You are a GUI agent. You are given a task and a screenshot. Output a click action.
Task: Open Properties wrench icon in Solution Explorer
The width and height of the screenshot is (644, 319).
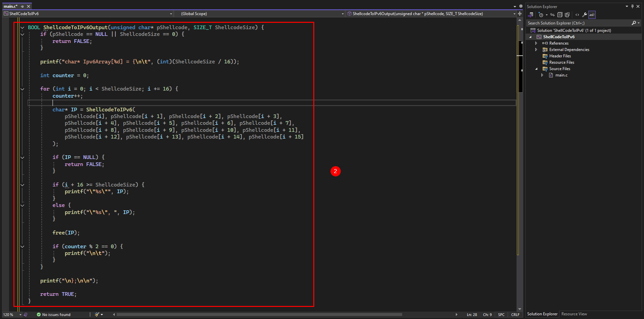[585, 15]
